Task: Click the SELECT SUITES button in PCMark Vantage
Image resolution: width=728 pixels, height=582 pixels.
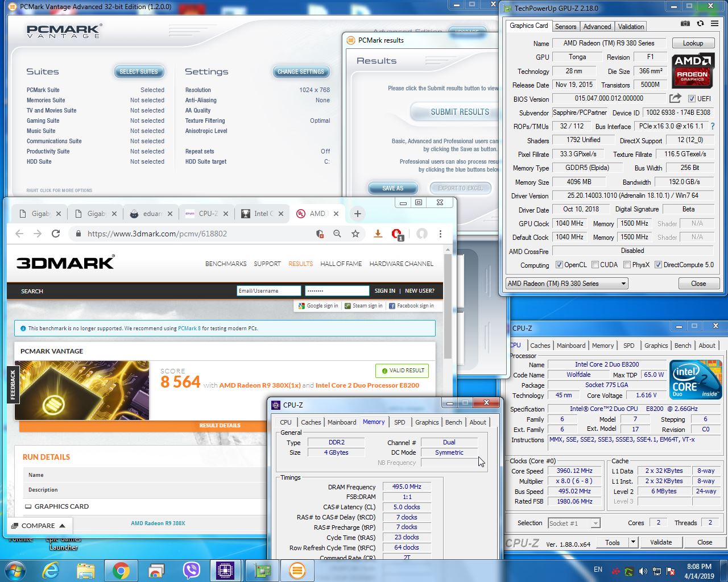Action: coord(139,72)
